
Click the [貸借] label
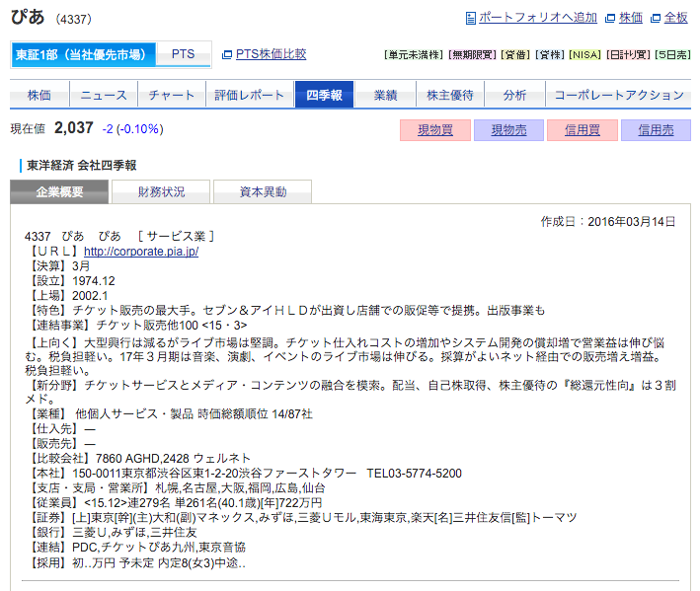[x=515, y=55]
